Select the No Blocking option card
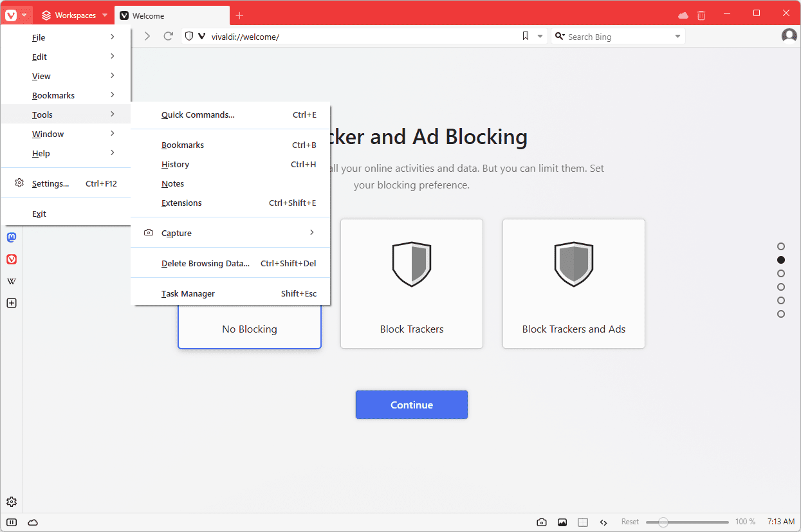This screenshot has width=801, height=532. point(249,329)
